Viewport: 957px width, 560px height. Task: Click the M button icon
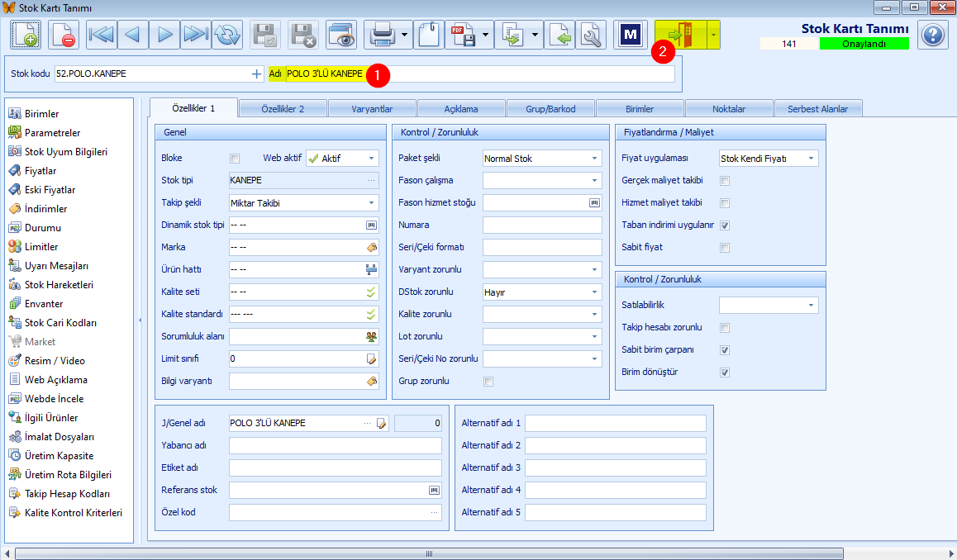coord(630,35)
